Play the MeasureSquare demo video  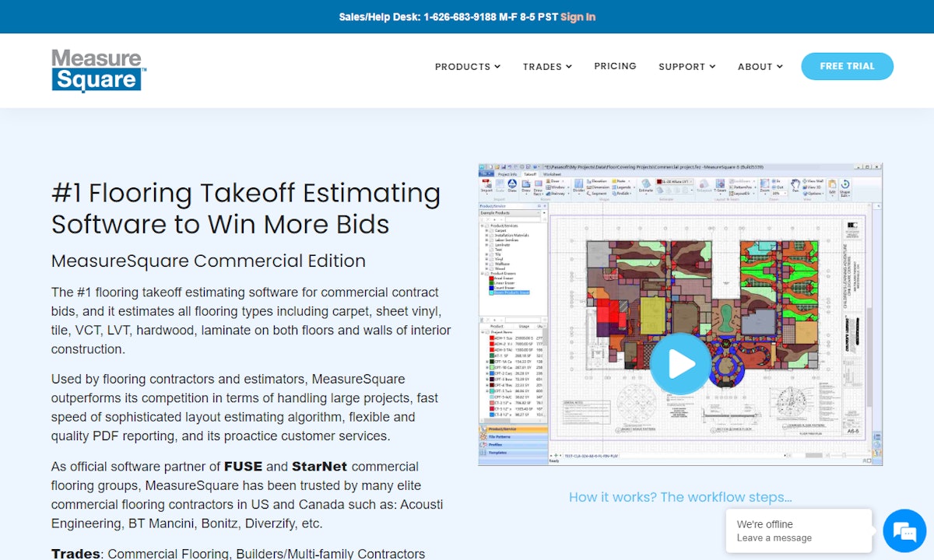[x=680, y=363]
